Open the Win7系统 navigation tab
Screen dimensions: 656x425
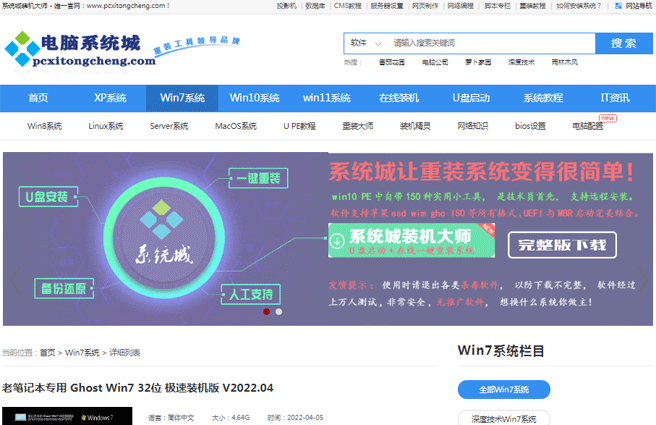pyautogui.click(x=182, y=98)
